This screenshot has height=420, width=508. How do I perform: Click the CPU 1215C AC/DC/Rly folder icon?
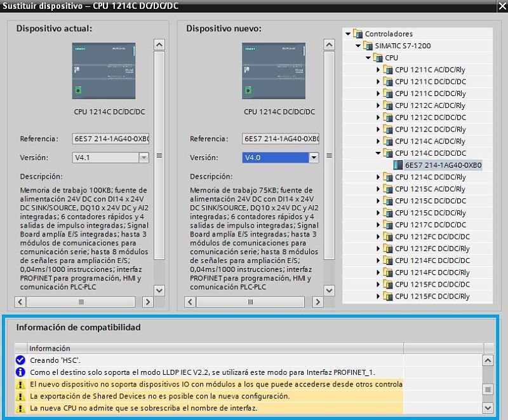pyautogui.click(x=388, y=189)
